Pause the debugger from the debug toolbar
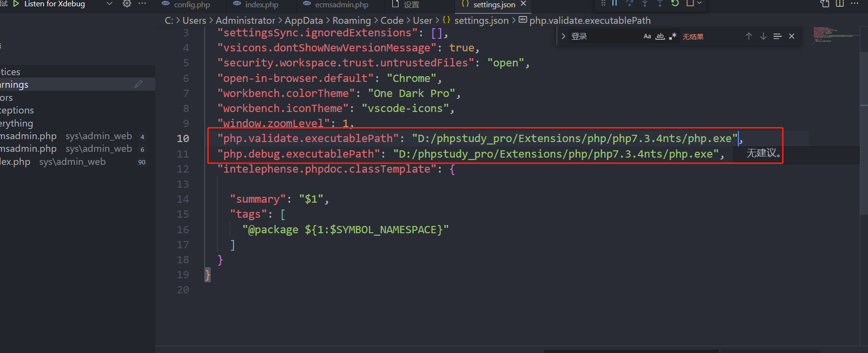 click(615, 3)
